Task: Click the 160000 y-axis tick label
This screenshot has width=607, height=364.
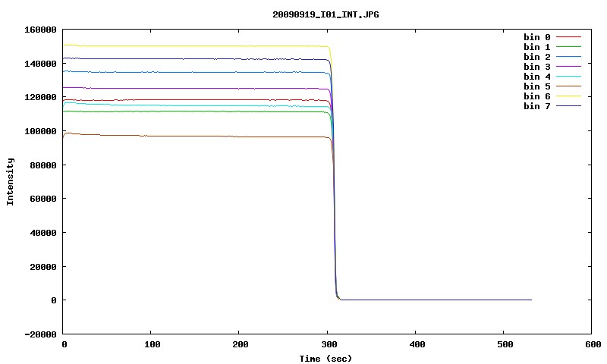Action: 40,30
